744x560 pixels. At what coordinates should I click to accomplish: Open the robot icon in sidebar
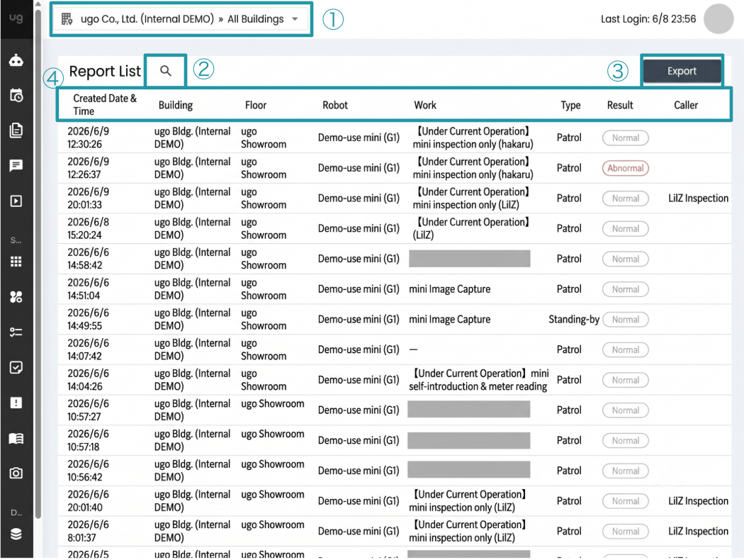(x=16, y=60)
